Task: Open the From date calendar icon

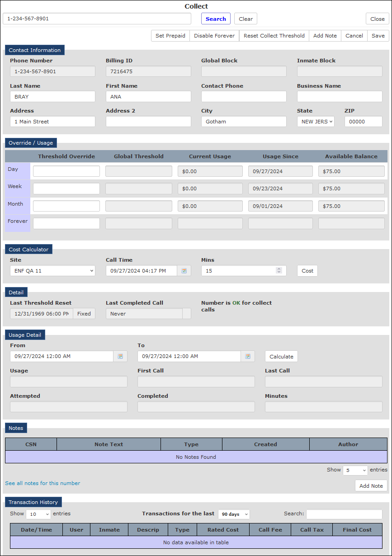Action: point(120,356)
